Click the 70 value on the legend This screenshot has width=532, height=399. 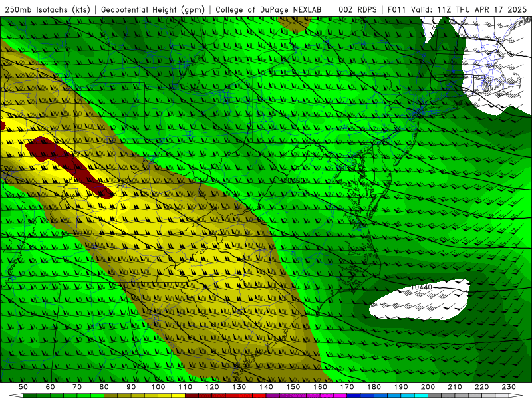(77, 387)
